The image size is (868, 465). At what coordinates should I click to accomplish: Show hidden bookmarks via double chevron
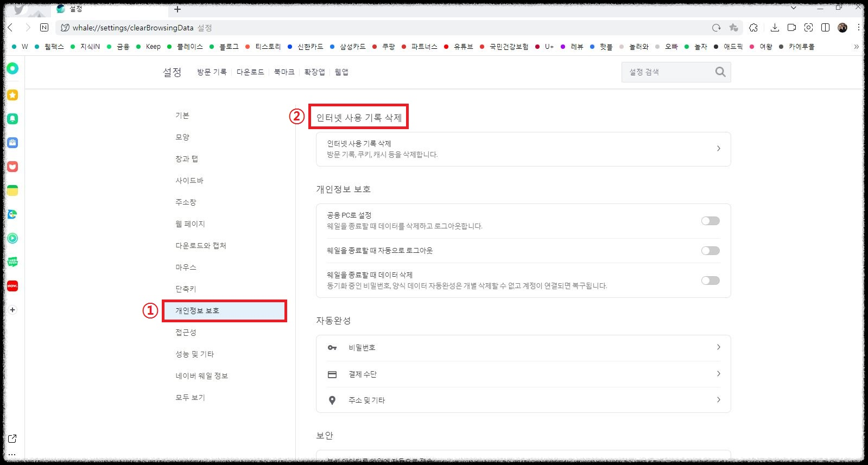tap(856, 47)
